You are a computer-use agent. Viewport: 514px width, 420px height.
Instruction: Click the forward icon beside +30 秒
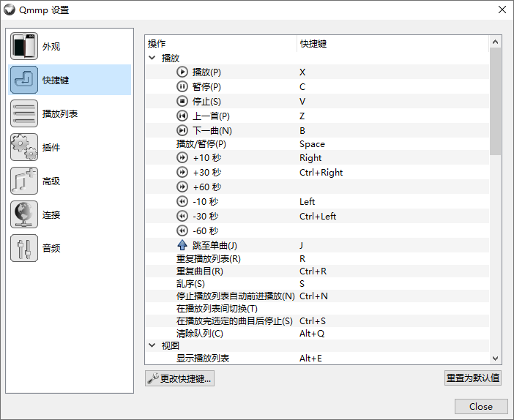click(x=182, y=172)
